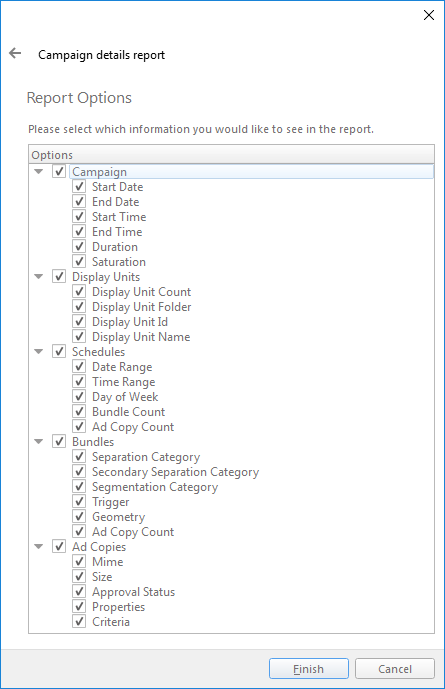Image resolution: width=445 pixels, height=689 pixels.
Task: Collapse the Bundles group arrow
Action: (x=39, y=442)
